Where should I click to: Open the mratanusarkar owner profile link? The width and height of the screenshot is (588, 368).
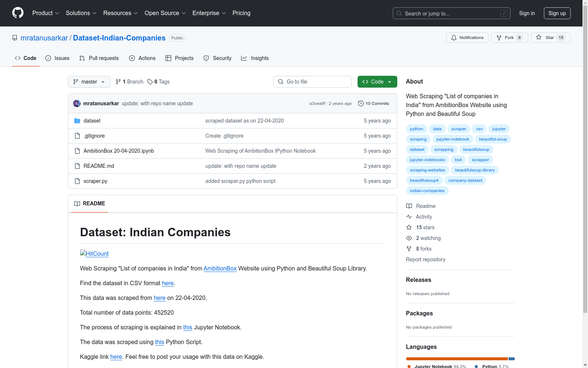(x=44, y=38)
